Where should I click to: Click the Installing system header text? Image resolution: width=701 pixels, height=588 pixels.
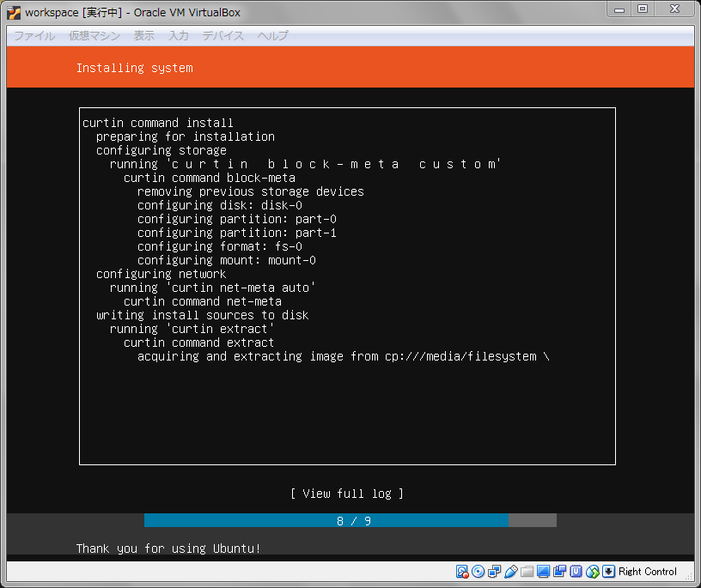135,68
